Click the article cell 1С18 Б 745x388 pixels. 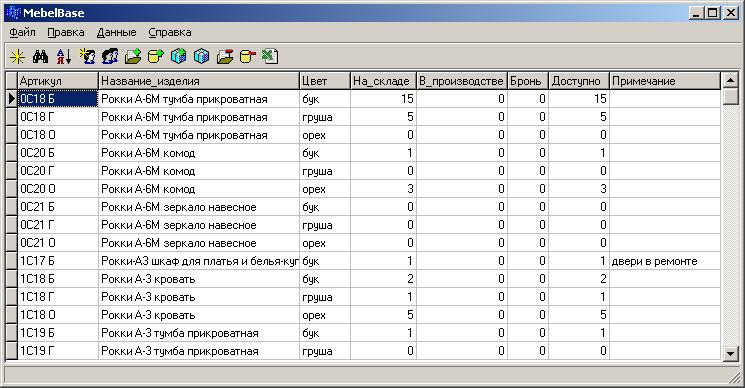click(58, 279)
